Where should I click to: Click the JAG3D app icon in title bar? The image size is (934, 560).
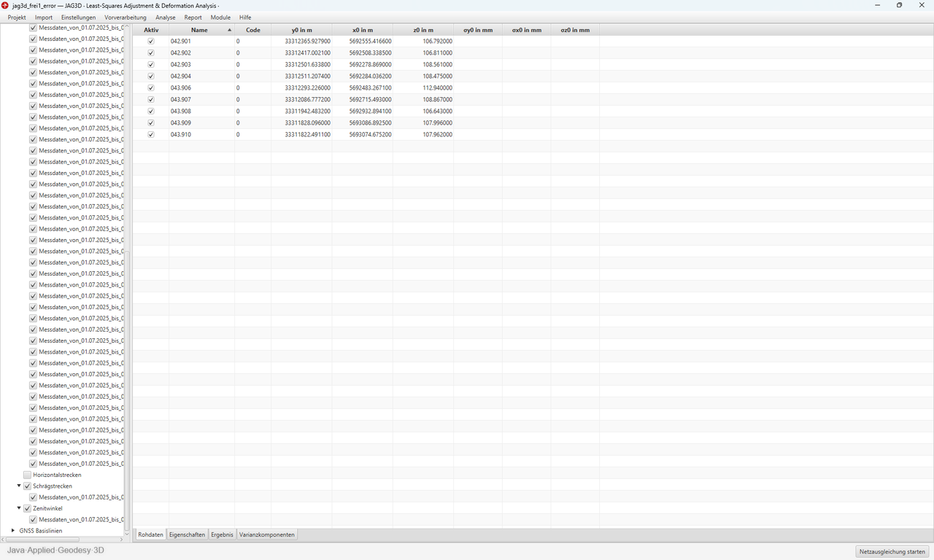5,5
